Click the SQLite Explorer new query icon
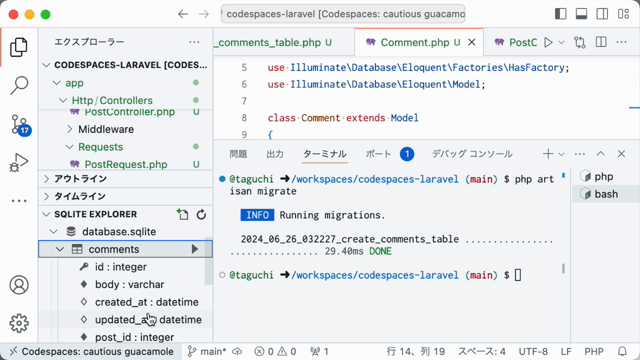This screenshot has height=360, width=640. coord(182,214)
